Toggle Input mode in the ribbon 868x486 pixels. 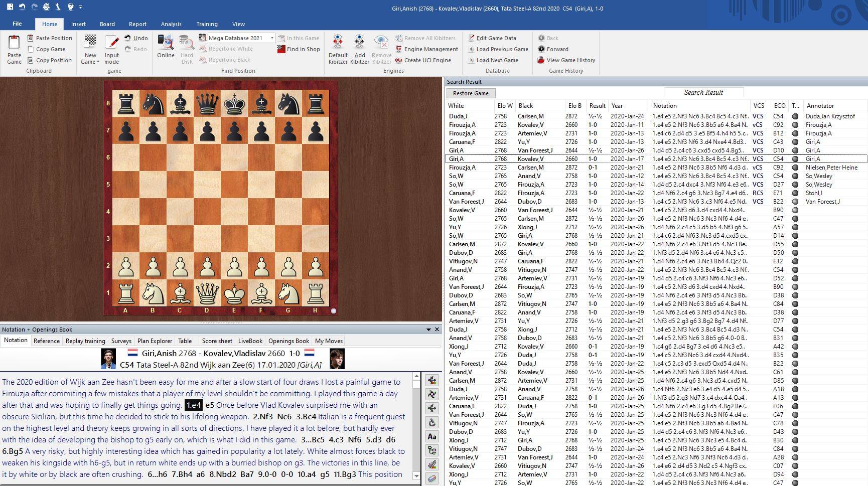tap(111, 49)
